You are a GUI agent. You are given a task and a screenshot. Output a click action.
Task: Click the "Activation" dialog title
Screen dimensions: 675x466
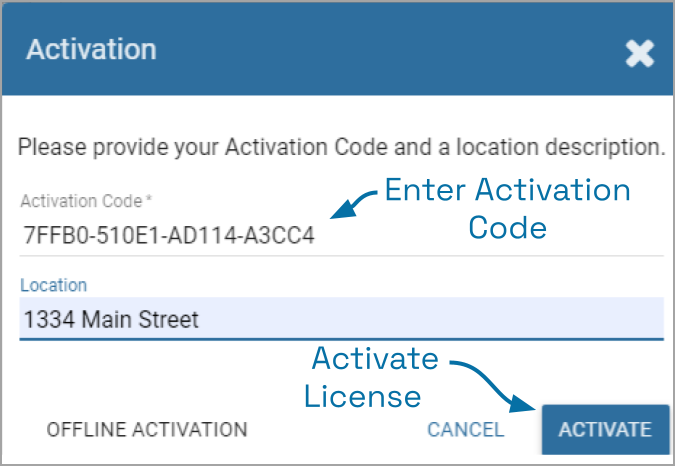pyautogui.click(x=91, y=49)
